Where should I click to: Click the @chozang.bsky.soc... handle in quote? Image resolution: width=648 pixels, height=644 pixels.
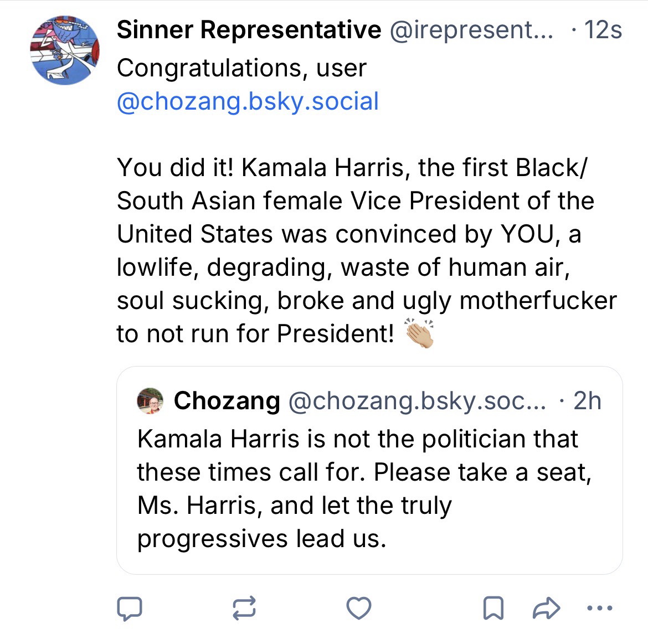click(x=416, y=401)
